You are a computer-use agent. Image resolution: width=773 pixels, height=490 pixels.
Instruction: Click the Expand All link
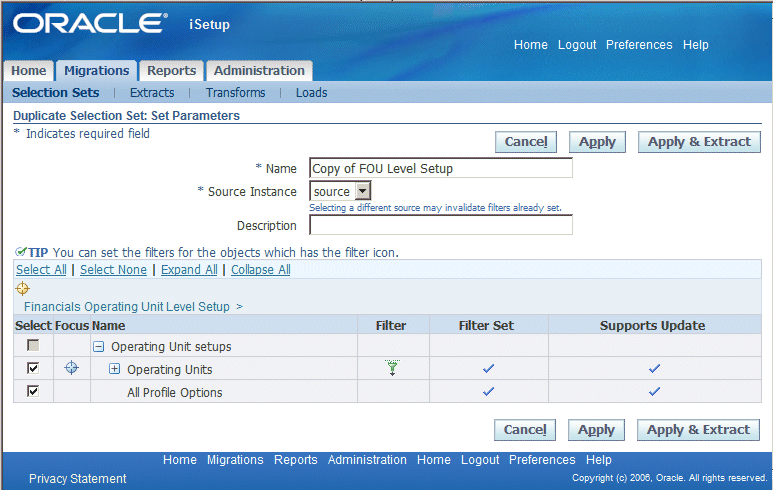tap(189, 270)
